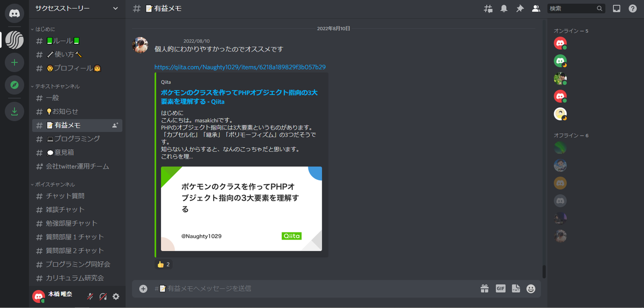Open user settings gear icon
Viewport: 644px width, 308px height.
116,296
